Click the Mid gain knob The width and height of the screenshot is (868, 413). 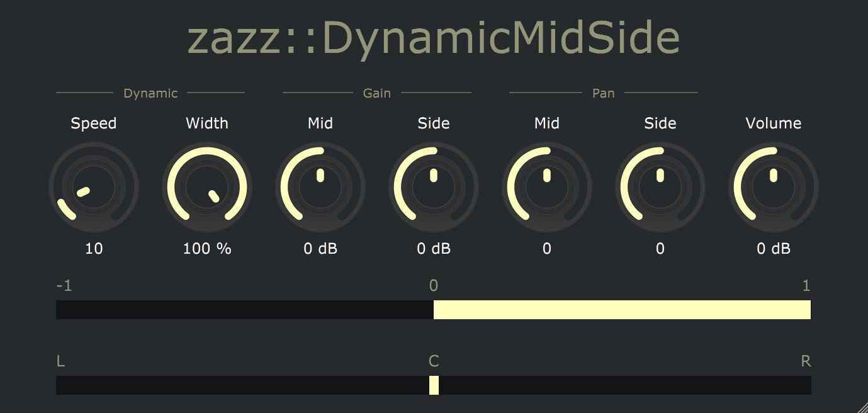[x=320, y=186]
